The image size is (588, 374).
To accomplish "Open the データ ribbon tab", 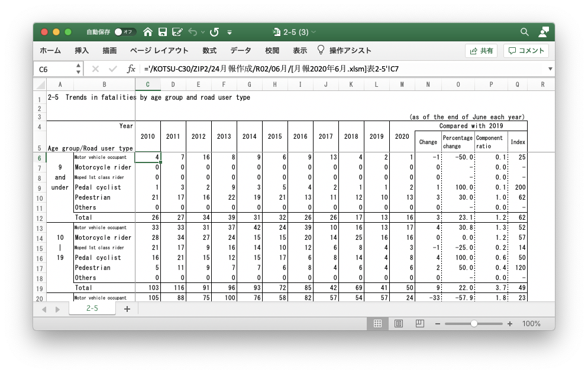I will pyautogui.click(x=240, y=51).
